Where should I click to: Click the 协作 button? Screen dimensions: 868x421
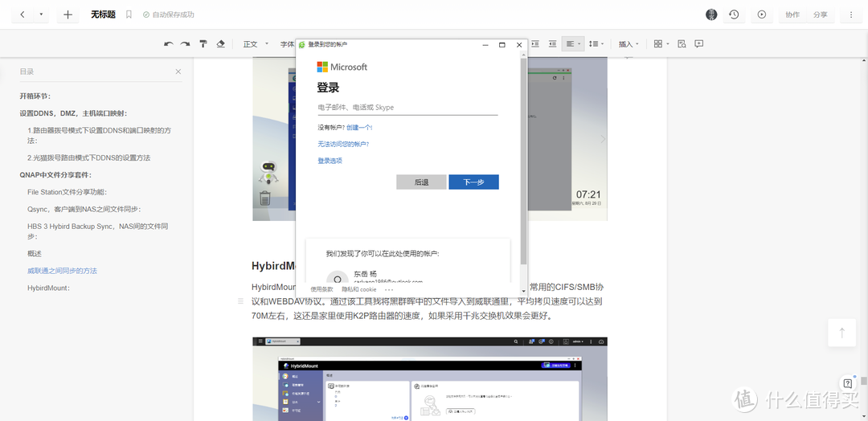[792, 15]
